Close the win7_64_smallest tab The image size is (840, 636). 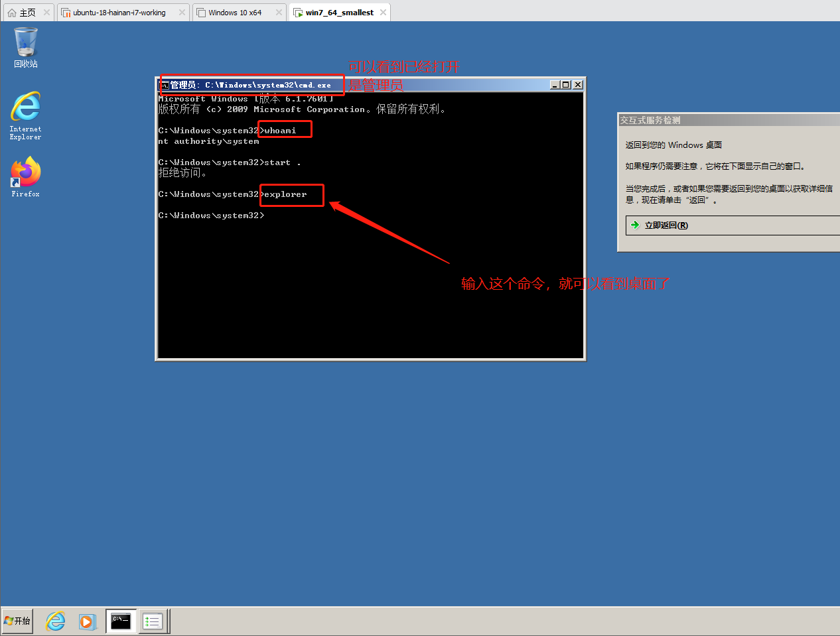[x=383, y=13]
